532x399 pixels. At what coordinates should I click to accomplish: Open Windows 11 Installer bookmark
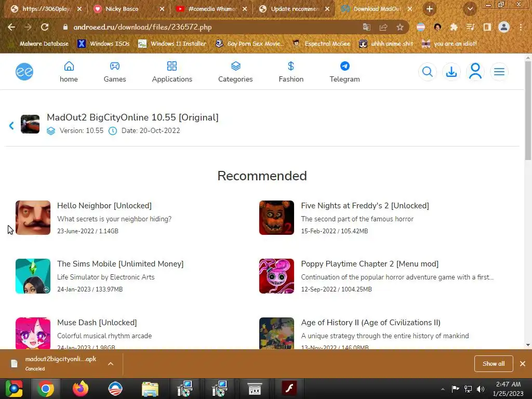coord(172,44)
